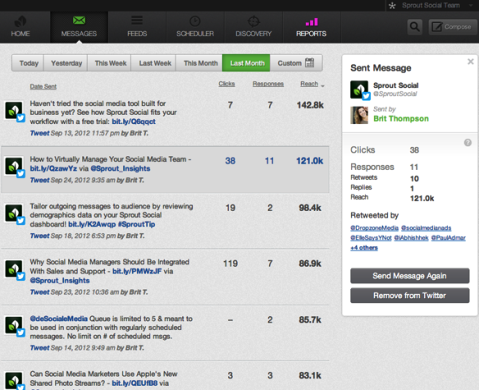This screenshot has height=390, width=479.
Task: Click the 142.8k reach value
Action: (310, 105)
